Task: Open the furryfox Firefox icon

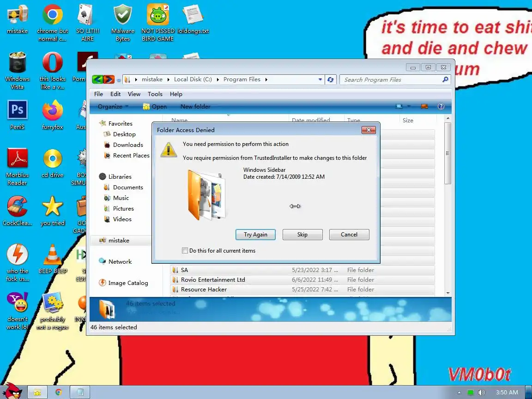Action: tap(52, 115)
